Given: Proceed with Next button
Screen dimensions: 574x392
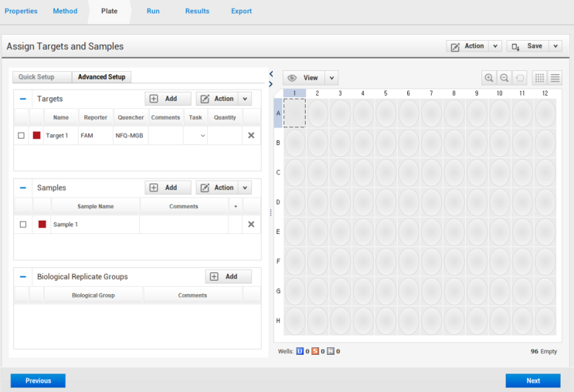Looking at the screenshot, I should pos(533,380).
